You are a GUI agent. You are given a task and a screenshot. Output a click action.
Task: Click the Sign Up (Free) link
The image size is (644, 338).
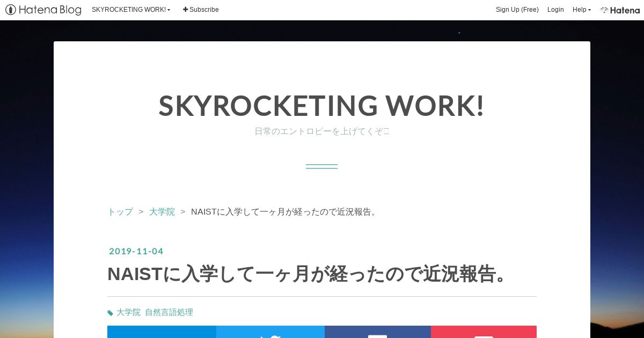[517, 10]
